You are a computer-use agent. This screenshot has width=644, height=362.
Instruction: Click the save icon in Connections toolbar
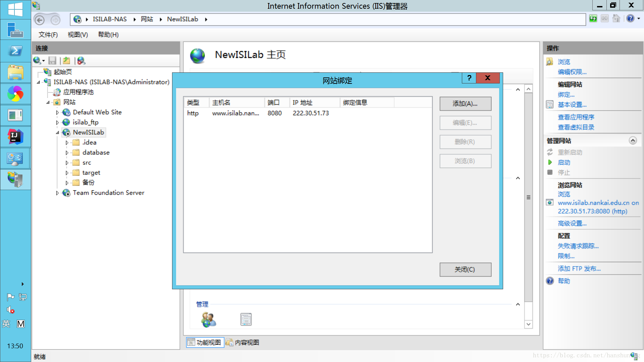(52, 61)
